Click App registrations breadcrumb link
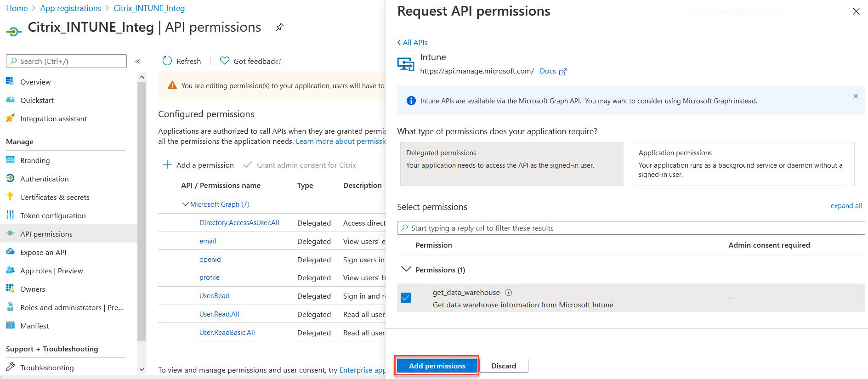868x379 pixels. [x=71, y=8]
